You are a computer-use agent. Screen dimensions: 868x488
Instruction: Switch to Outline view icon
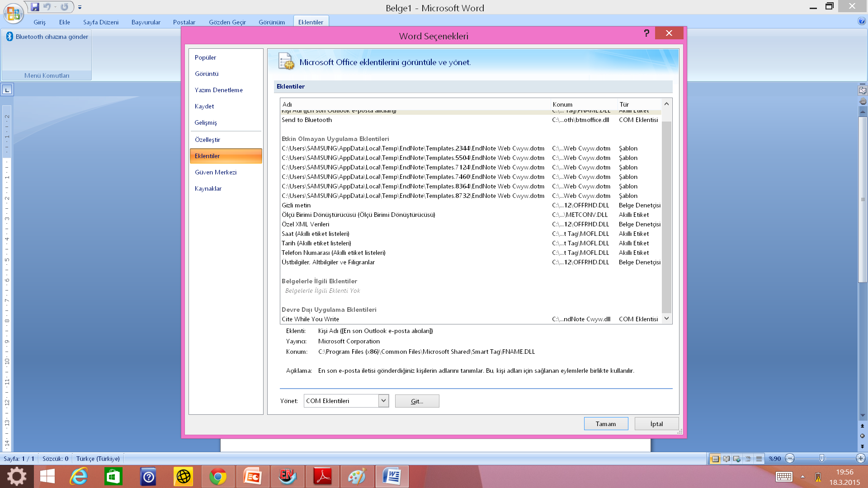pos(748,459)
